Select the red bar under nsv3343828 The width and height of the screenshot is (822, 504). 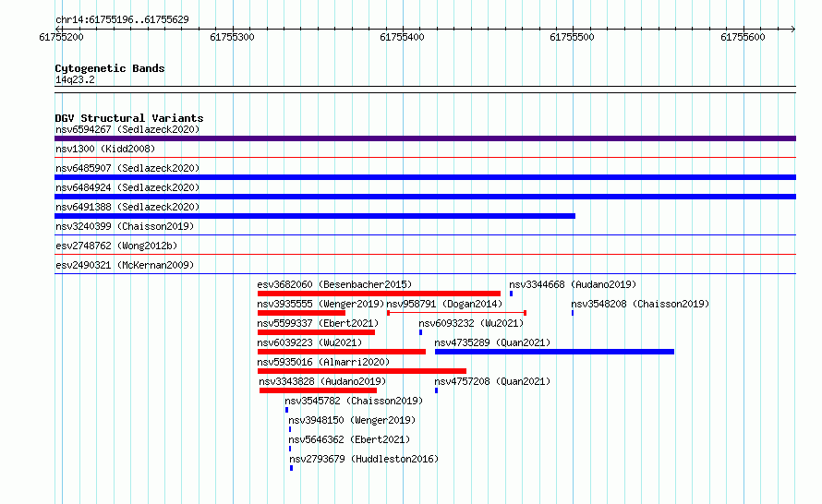(x=319, y=390)
